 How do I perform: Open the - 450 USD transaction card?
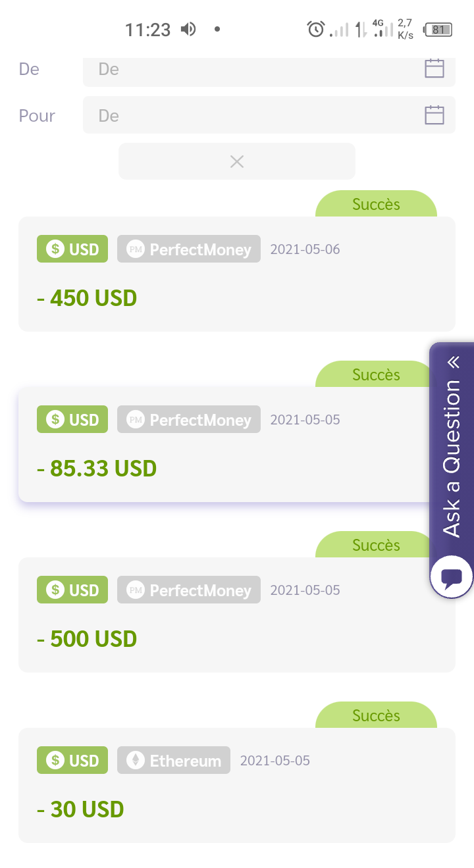click(x=237, y=274)
